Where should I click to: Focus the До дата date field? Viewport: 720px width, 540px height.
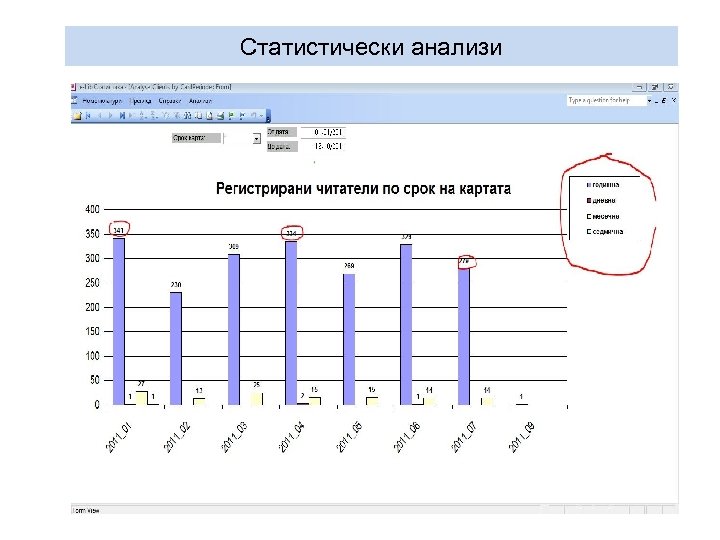[323, 146]
